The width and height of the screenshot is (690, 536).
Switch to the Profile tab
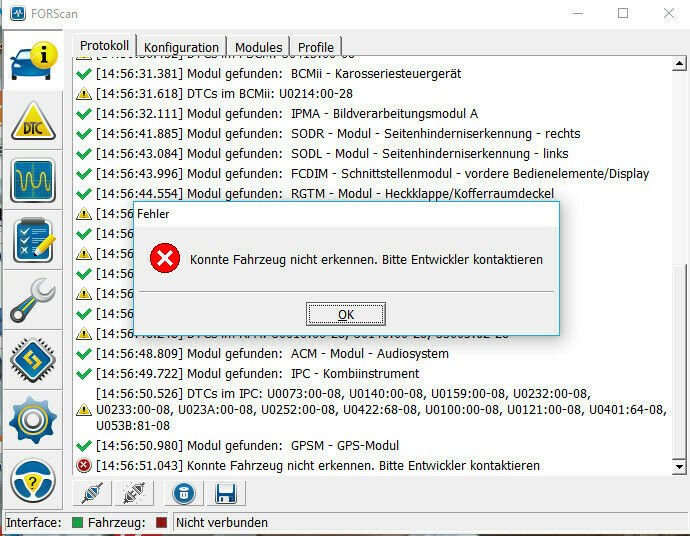coord(316,47)
